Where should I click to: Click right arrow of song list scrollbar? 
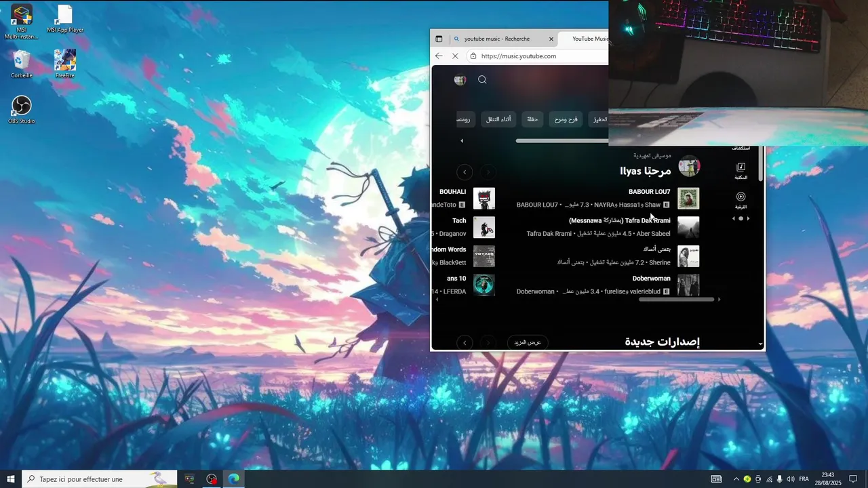pos(719,299)
